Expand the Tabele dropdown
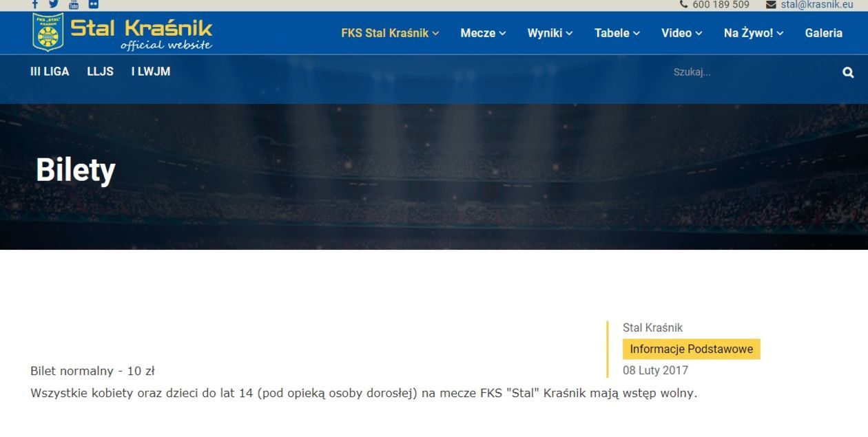868x437 pixels. coord(617,33)
